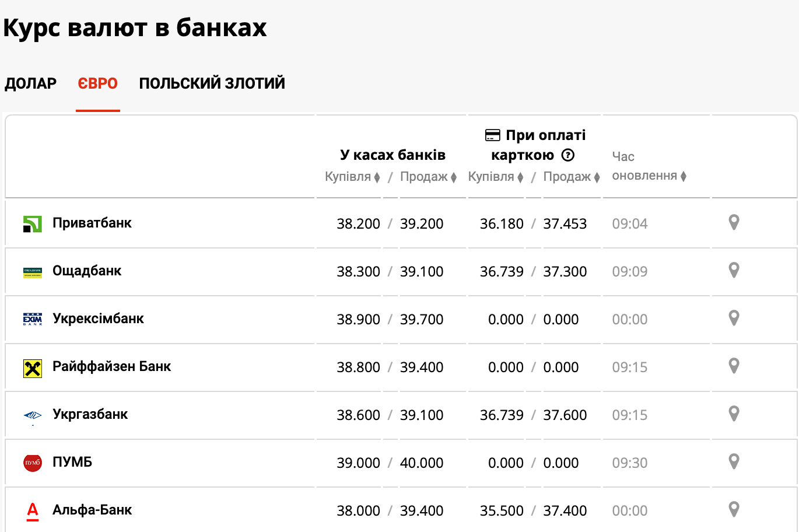Sort by card payment Купівля rate
The image size is (799, 532).
tap(496, 177)
